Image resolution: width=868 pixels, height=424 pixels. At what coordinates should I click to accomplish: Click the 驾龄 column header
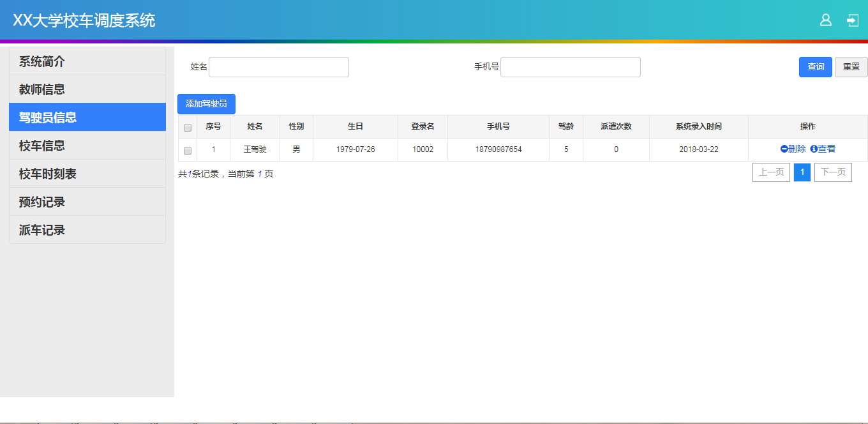566,126
